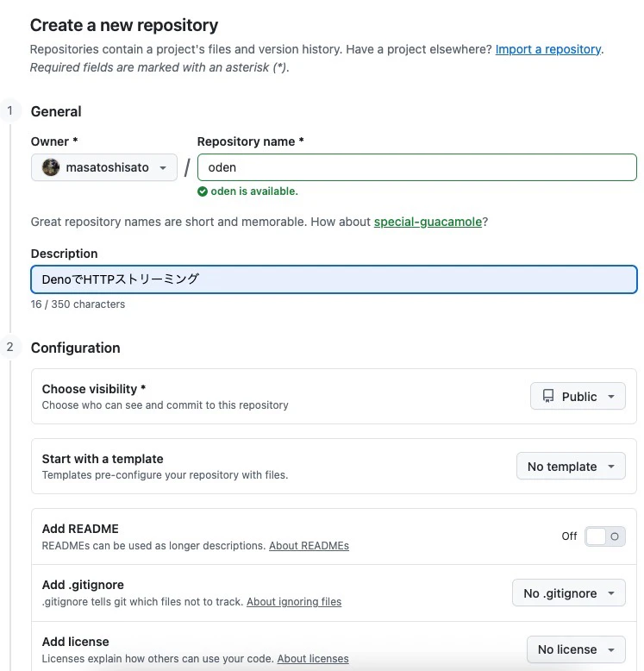
Task: Use the special-guacamole name suggestion
Action: click(428, 222)
